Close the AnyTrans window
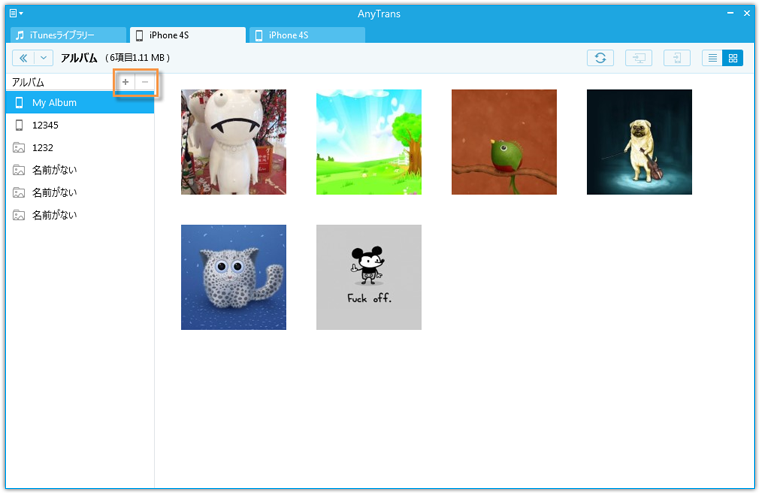This screenshot has width=760, height=494. coord(747,13)
